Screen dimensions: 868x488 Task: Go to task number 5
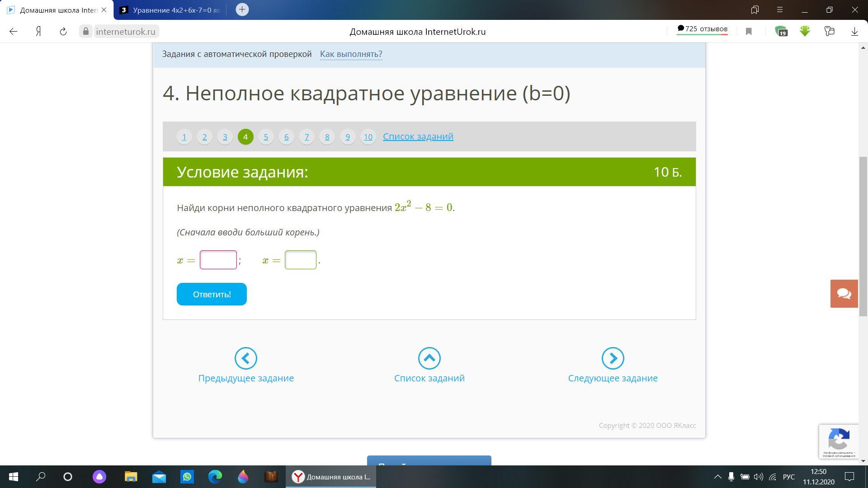(x=266, y=136)
